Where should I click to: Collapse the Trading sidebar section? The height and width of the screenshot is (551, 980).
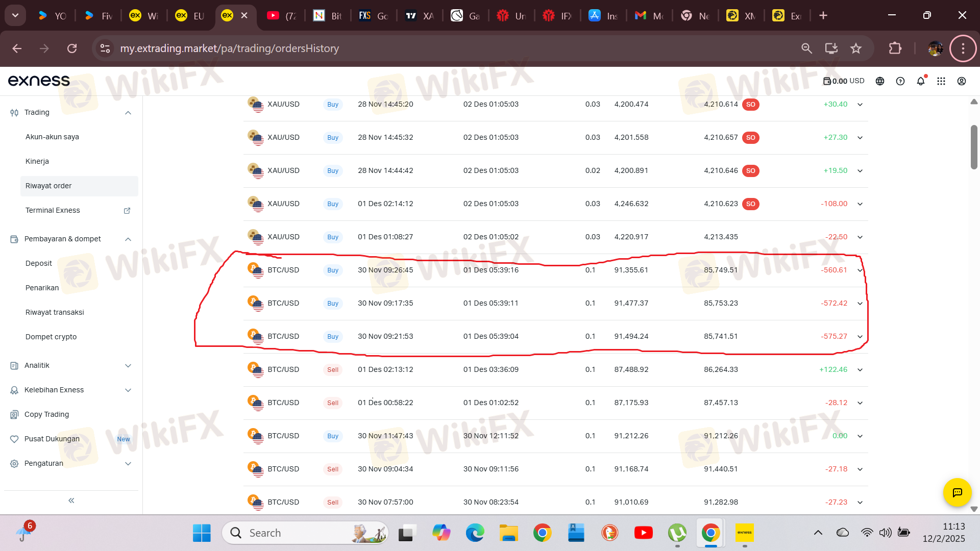[x=128, y=113]
